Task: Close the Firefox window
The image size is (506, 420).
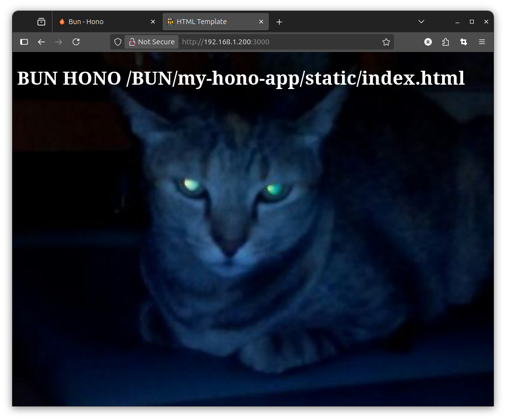Action: pos(486,22)
